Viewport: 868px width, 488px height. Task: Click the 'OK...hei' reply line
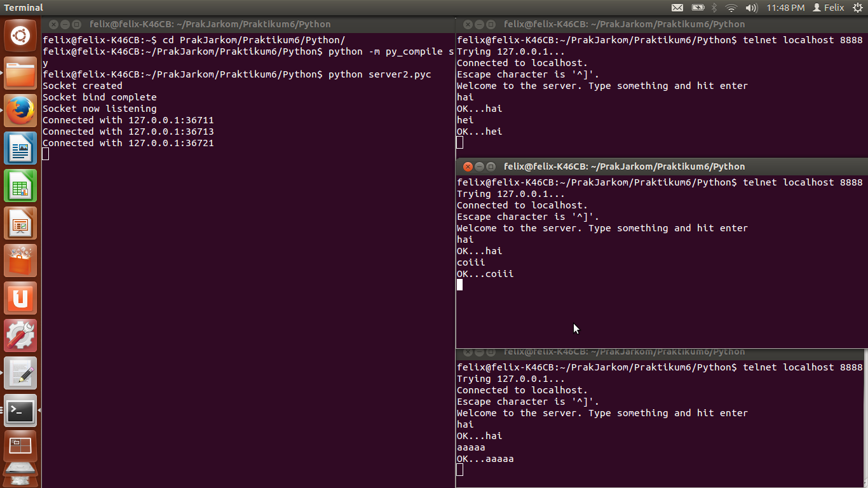[480, 132]
